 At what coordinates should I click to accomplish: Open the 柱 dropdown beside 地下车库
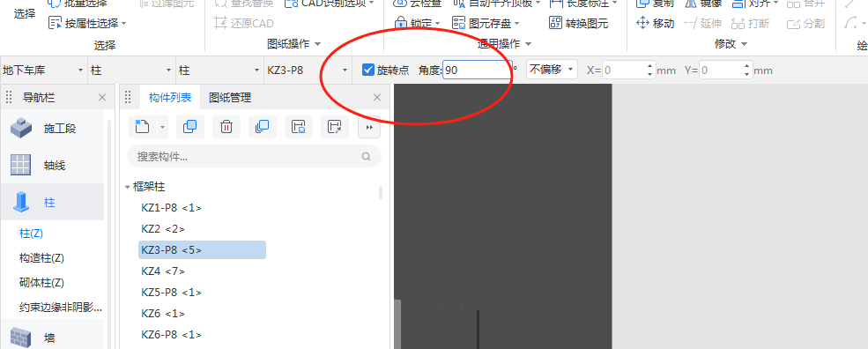click(132, 71)
